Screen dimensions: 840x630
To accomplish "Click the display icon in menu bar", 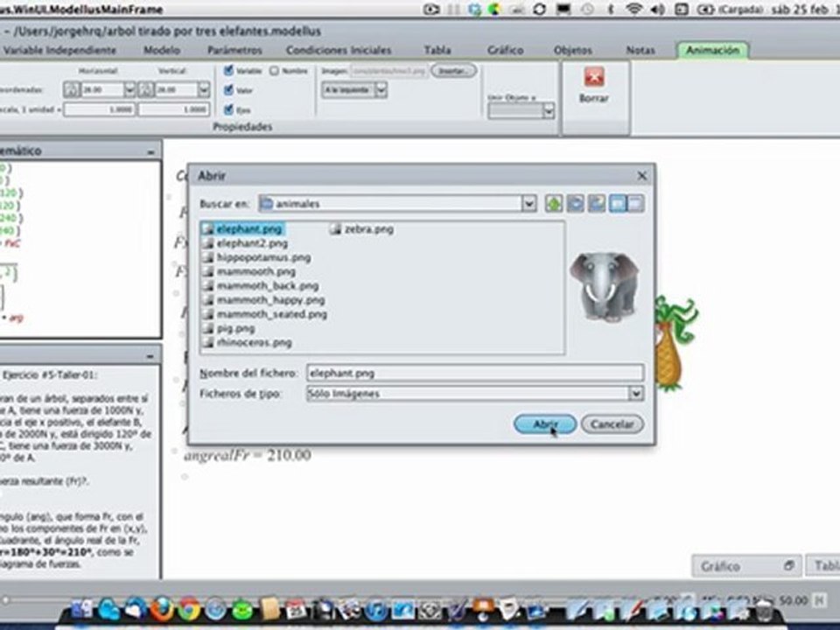I will [x=563, y=9].
